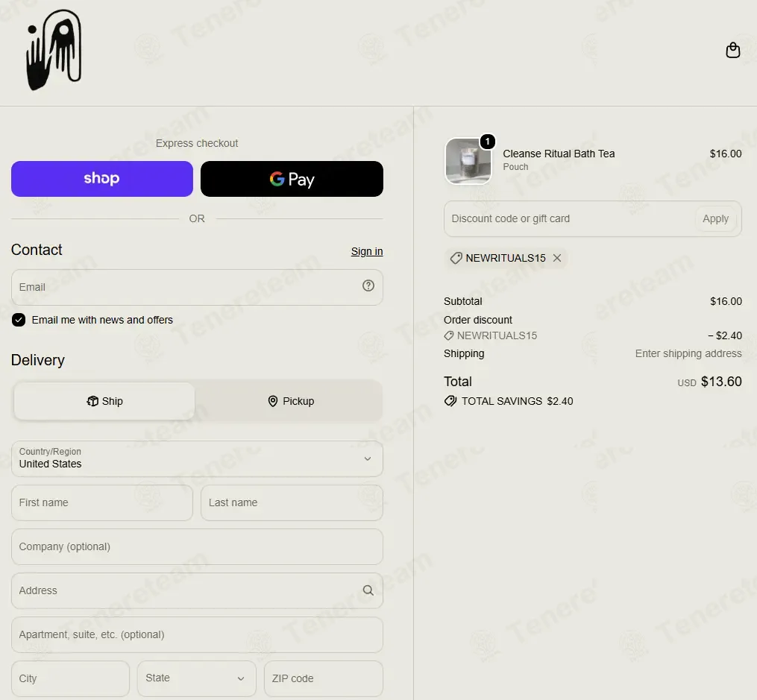Viewport: 757px width, 700px height.
Task: Select the Last name field
Action: [x=292, y=502]
